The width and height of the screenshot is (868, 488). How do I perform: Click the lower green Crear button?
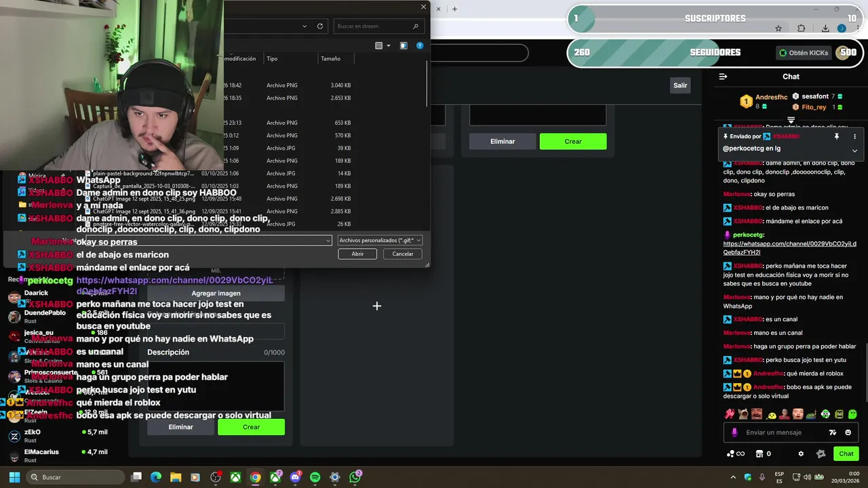pos(251,427)
